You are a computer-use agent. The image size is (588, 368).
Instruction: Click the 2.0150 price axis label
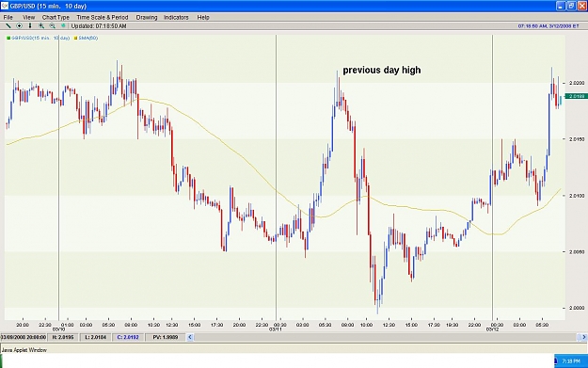[577, 139]
